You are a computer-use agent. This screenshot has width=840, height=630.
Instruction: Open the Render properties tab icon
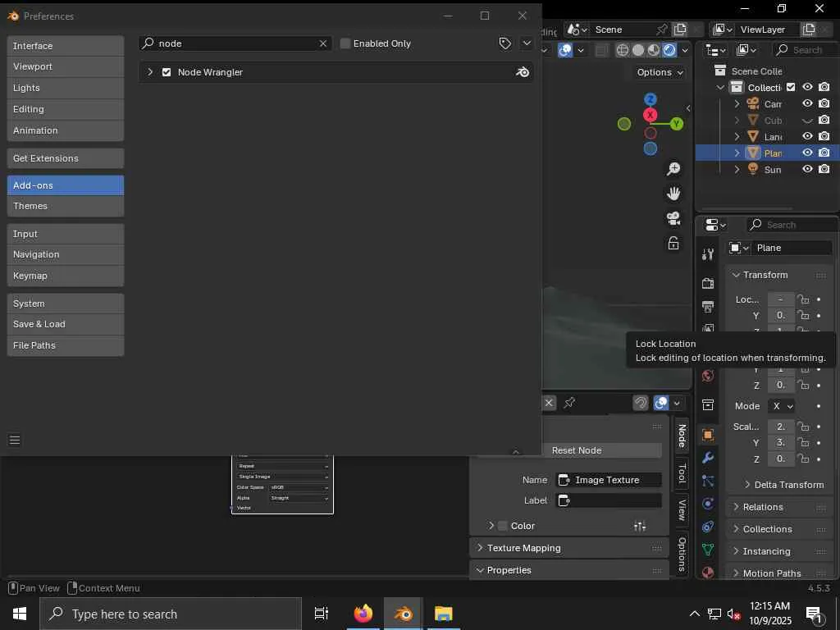708,283
